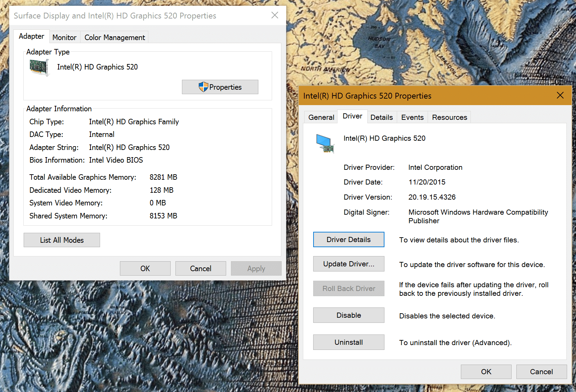The width and height of the screenshot is (576, 392).
Task: Click Cancel in the Surface Display window
Action: pos(201,268)
